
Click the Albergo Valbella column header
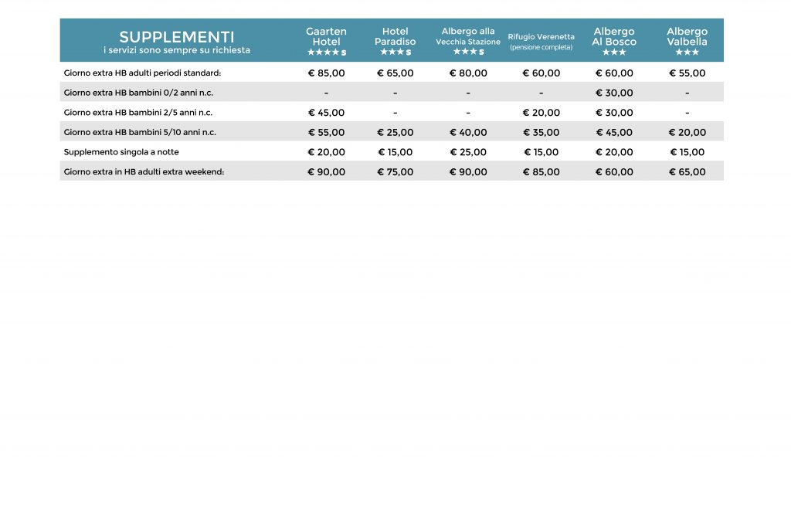pyautogui.click(x=687, y=36)
